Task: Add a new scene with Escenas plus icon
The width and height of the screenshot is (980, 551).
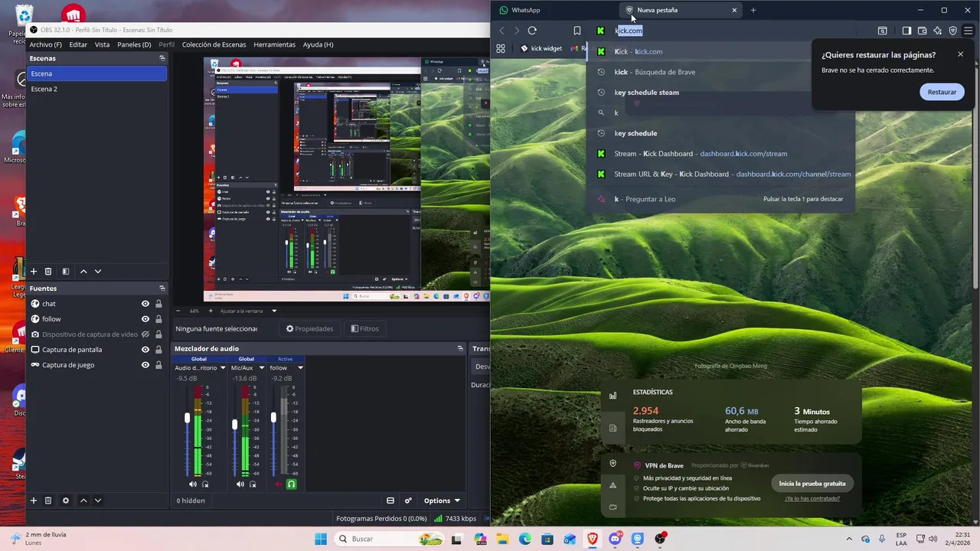Action: pyautogui.click(x=34, y=271)
